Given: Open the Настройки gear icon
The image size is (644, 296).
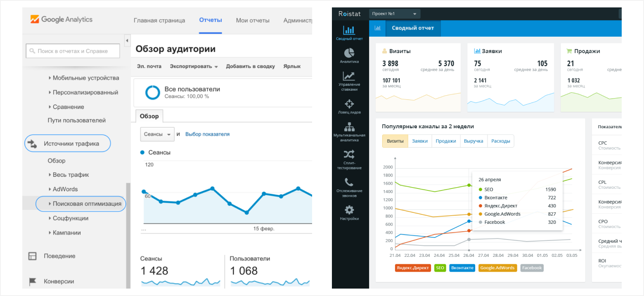Looking at the screenshot, I should pos(349,210).
